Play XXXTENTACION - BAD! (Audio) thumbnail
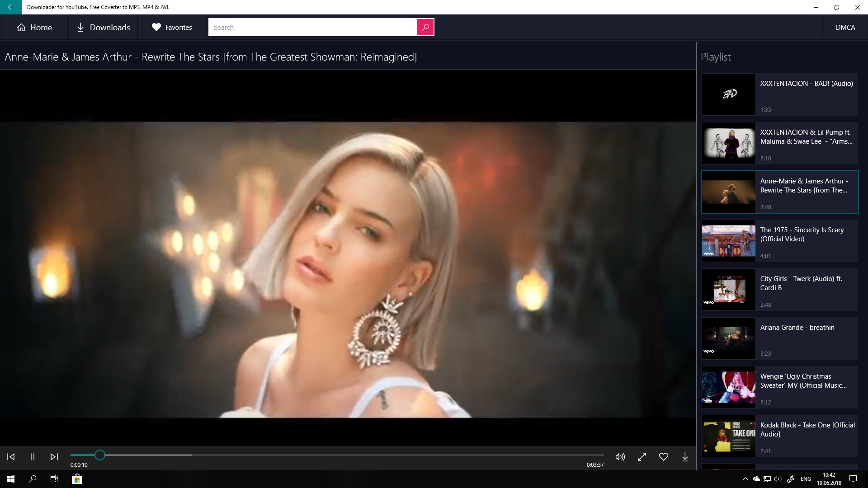868x488 pixels. click(729, 94)
